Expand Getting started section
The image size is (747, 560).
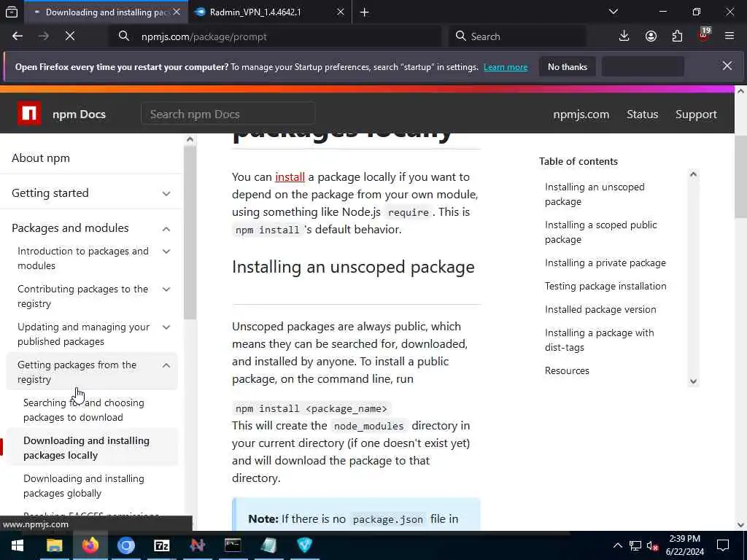(x=90, y=192)
